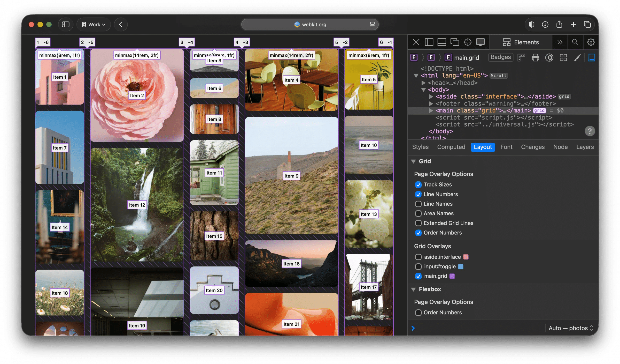This screenshot has height=364, width=620.
Task: Open the Font tab
Action: point(506,147)
